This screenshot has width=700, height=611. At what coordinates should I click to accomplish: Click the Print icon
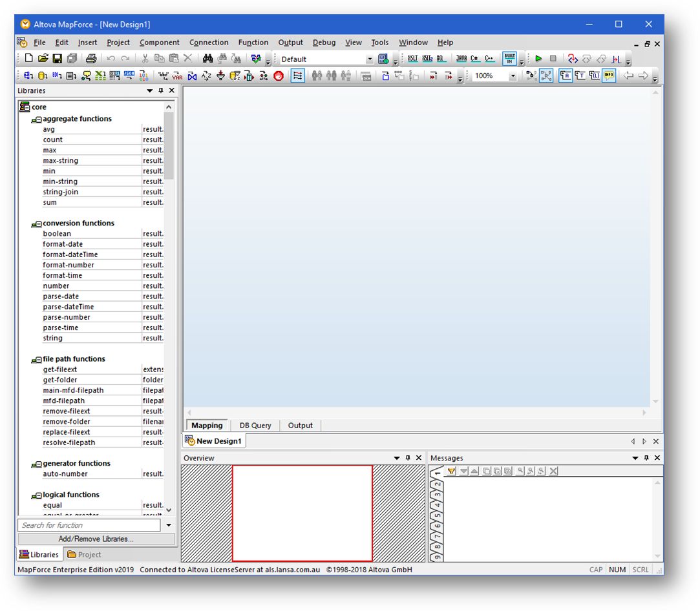click(x=91, y=58)
